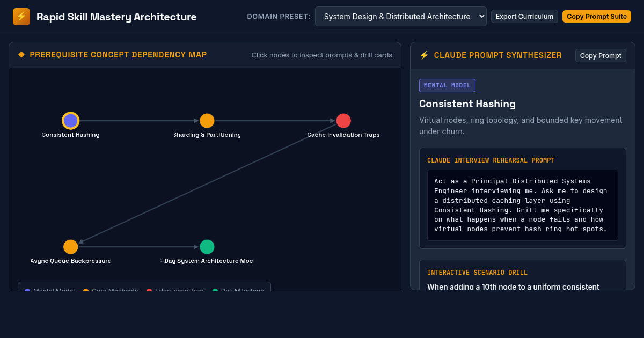Select the Cache Invalidation Traps red node
644x338 pixels.
click(x=343, y=121)
